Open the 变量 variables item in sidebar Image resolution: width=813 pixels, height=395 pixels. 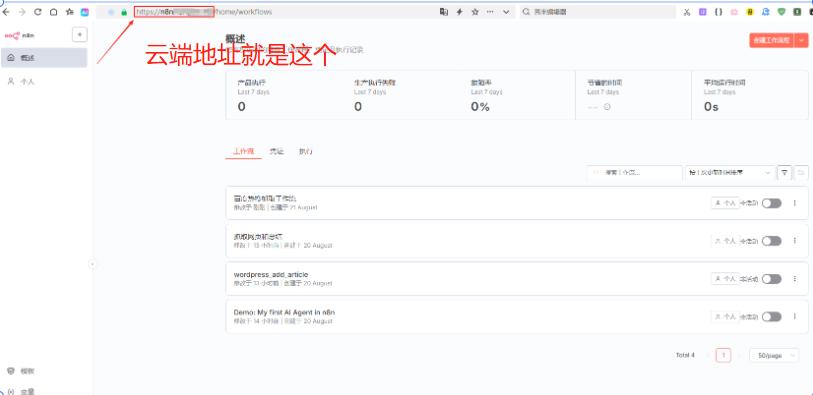tap(44, 391)
